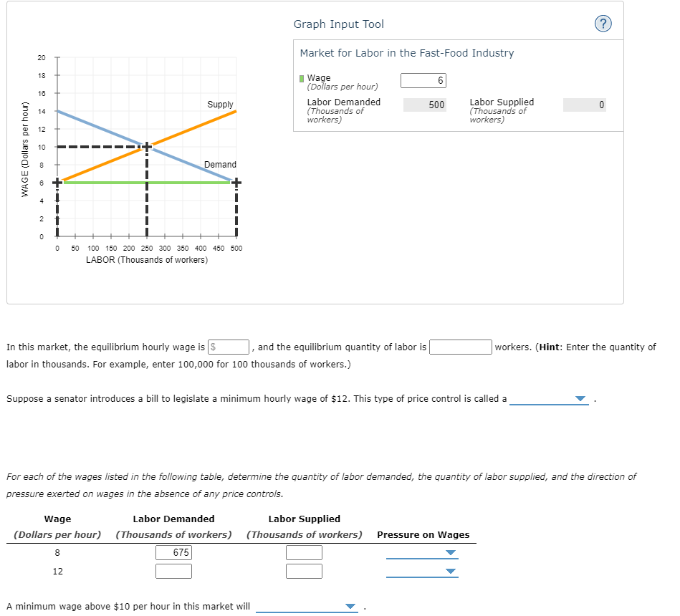Click the Labor Demanded field showing 675
Viewport: 680px width, 616px height.
point(175,552)
